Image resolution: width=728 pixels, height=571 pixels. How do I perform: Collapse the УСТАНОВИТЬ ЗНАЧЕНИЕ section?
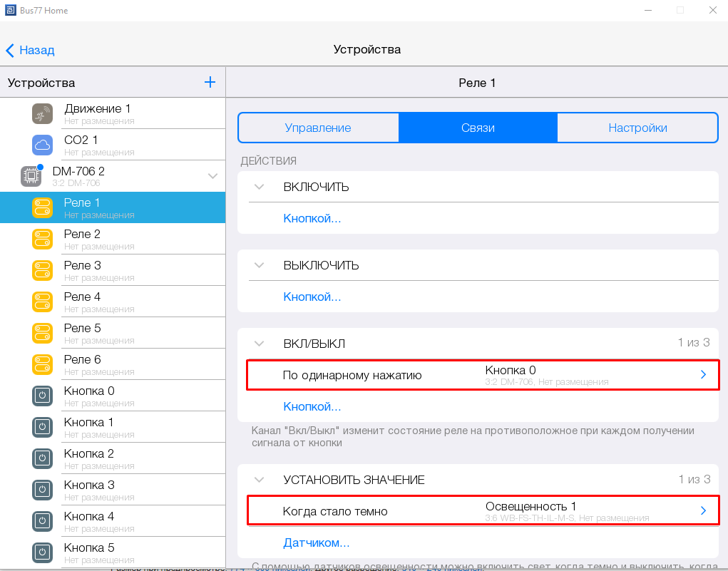[259, 480]
